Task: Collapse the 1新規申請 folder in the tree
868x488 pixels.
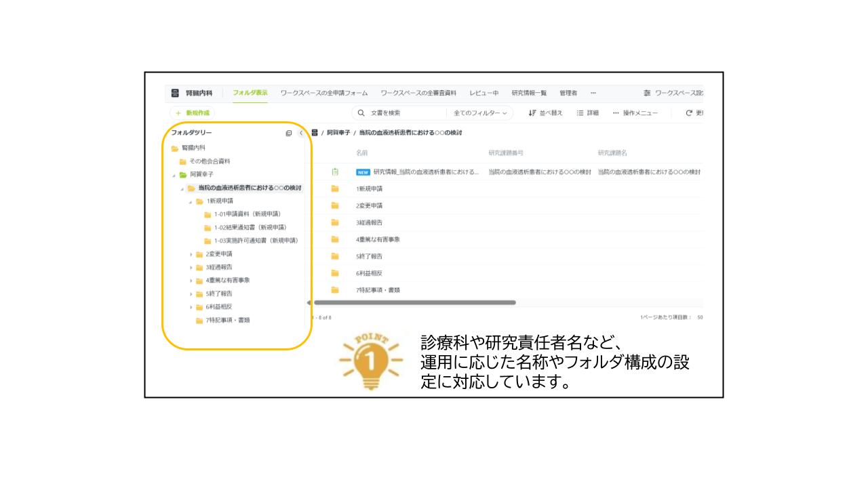Action: pos(191,201)
